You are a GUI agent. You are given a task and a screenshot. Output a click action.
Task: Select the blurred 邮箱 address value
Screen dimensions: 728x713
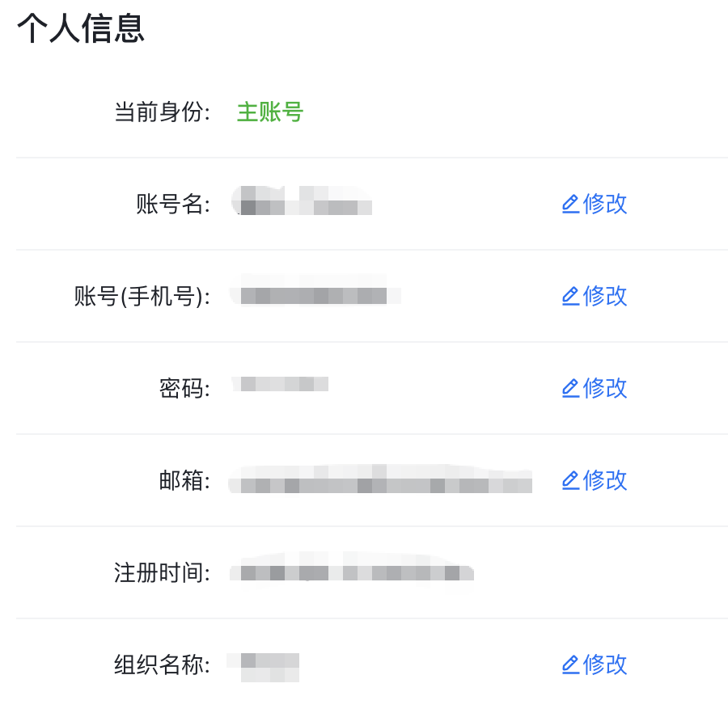[x=380, y=481]
